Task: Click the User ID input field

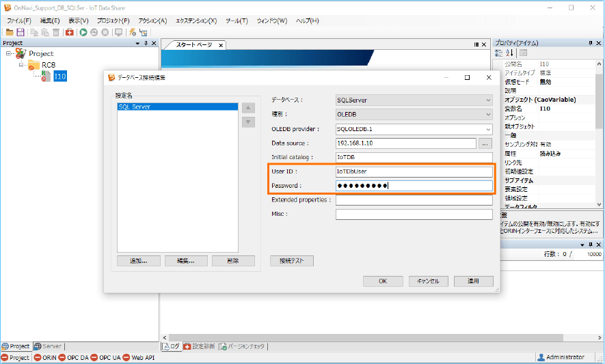Action: [414, 172]
